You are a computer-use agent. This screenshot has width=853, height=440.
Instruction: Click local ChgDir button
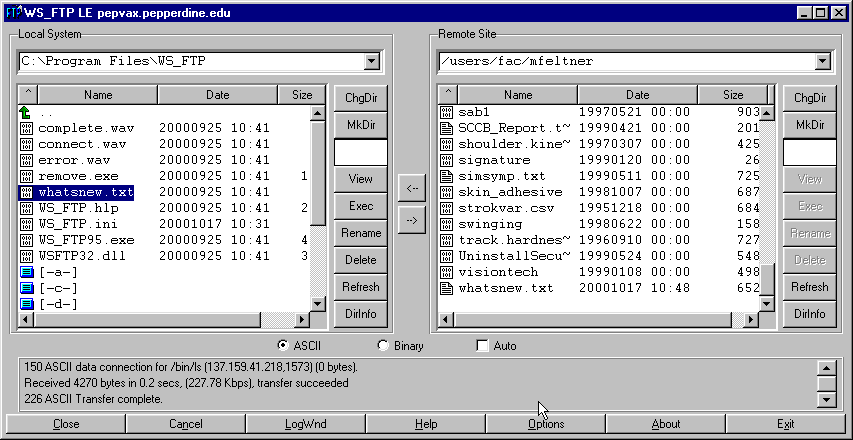[361, 98]
